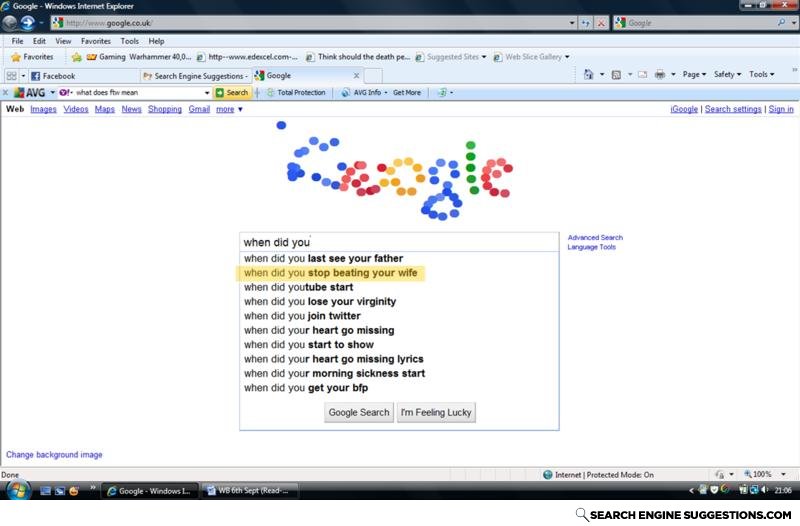Click the add to favorites bar star icon
Screen dimensions: 800x526
[x=76, y=57]
